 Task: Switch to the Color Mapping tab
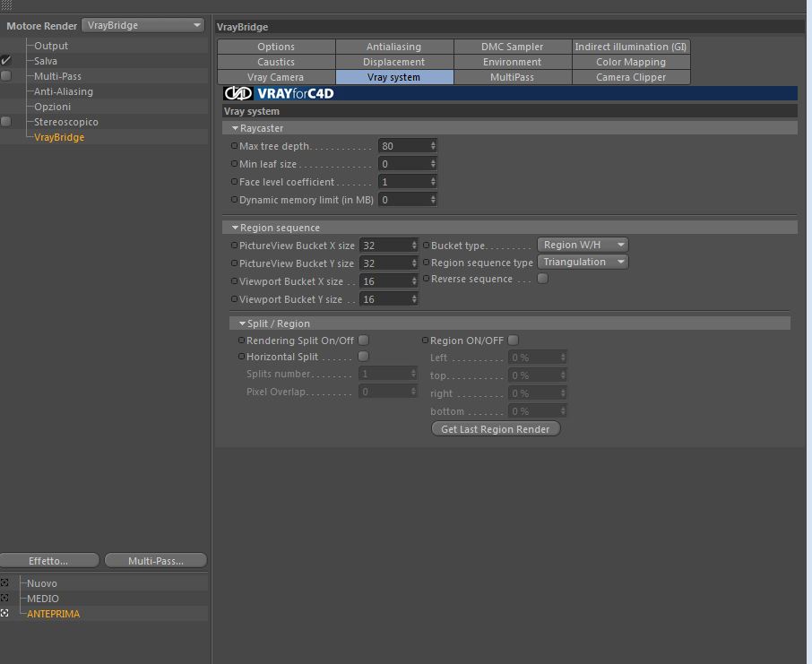tap(631, 62)
